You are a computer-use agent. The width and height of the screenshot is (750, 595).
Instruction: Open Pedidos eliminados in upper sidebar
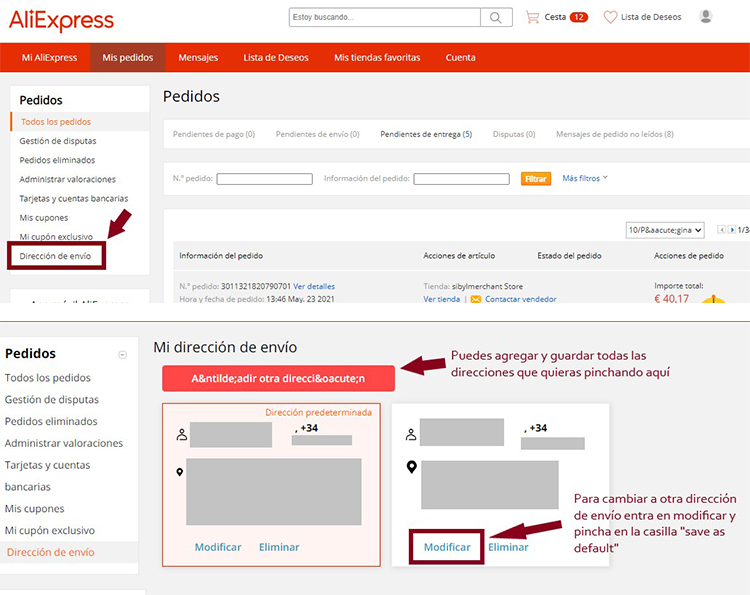[x=57, y=160]
